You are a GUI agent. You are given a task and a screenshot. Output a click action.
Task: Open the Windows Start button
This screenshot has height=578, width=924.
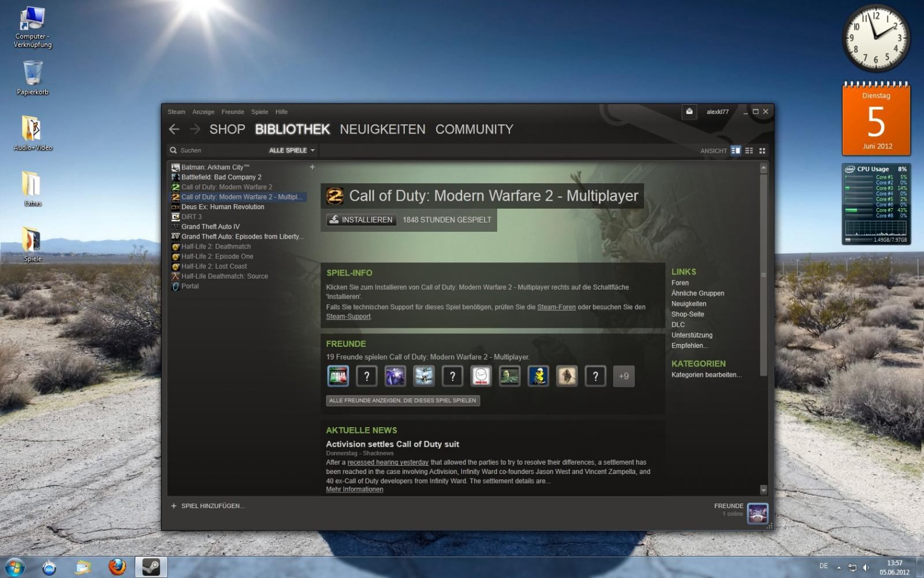(15, 567)
